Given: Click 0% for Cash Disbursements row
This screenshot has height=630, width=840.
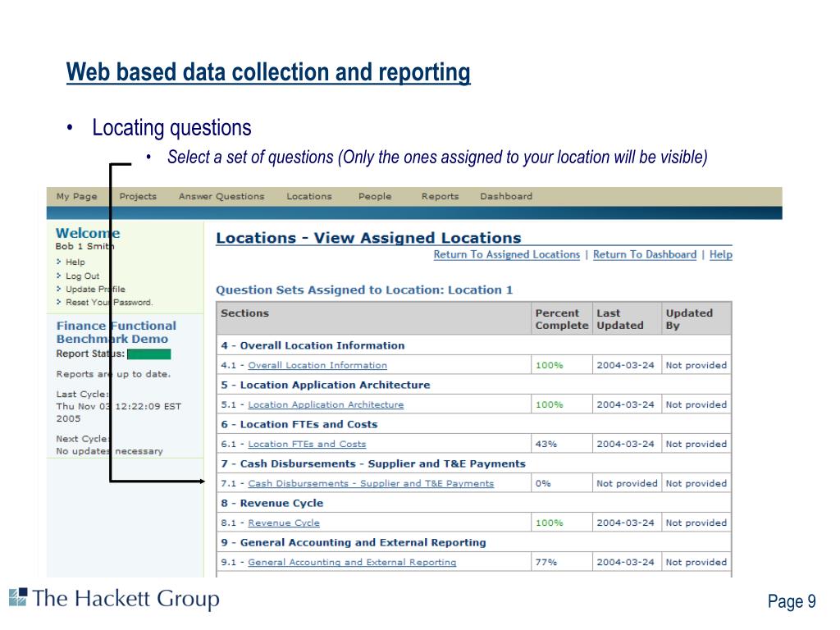Looking at the screenshot, I should click(x=543, y=483).
